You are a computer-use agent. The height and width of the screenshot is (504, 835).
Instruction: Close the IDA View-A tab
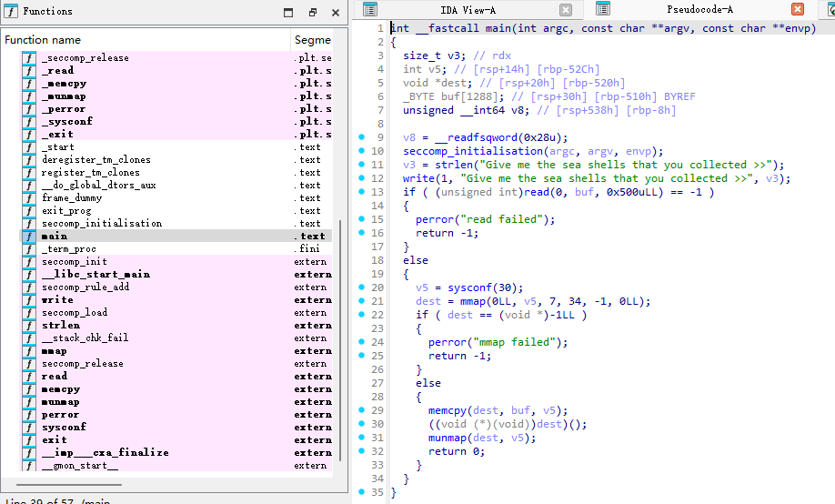pyautogui.click(x=566, y=10)
